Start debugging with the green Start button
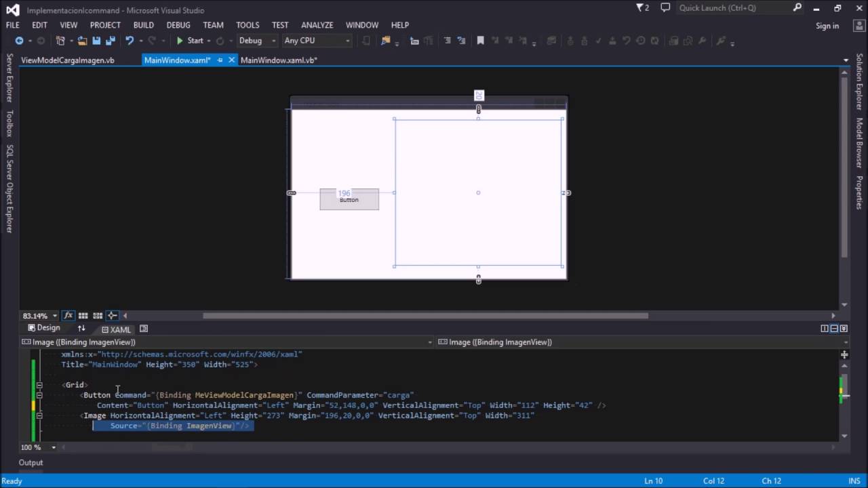Image resolution: width=868 pixels, height=488 pixels. 189,41
